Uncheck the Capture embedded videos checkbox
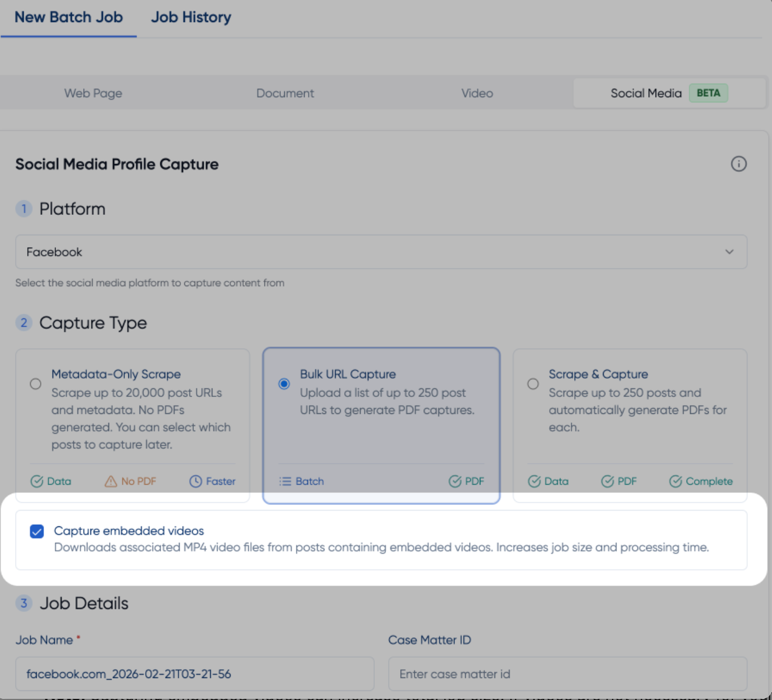Image resolution: width=772 pixels, height=700 pixels. click(x=37, y=532)
